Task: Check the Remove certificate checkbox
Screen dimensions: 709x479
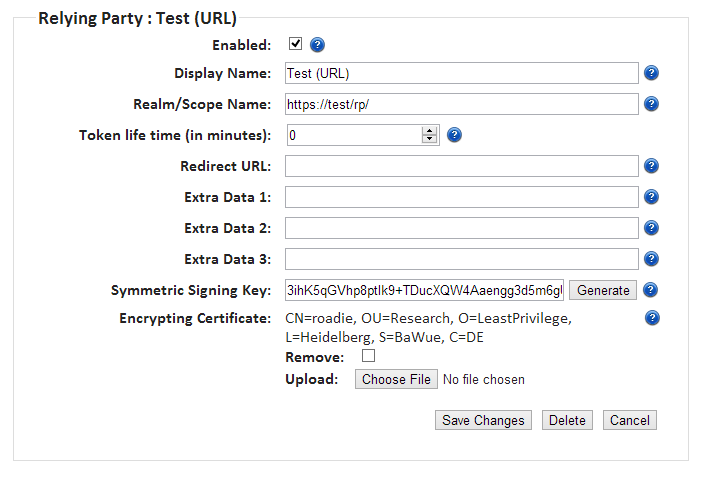Action: tap(368, 356)
